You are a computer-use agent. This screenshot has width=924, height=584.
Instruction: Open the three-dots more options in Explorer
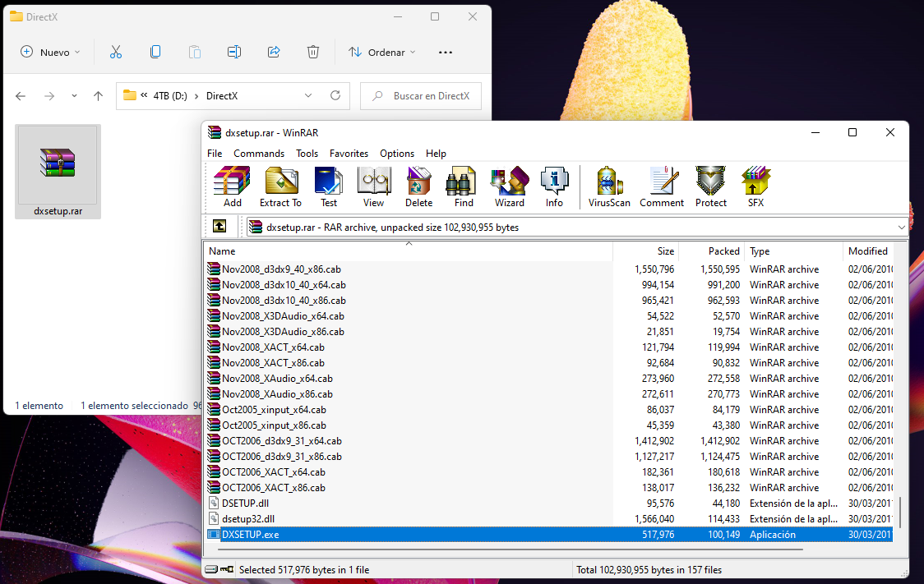(x=446, y=53)
